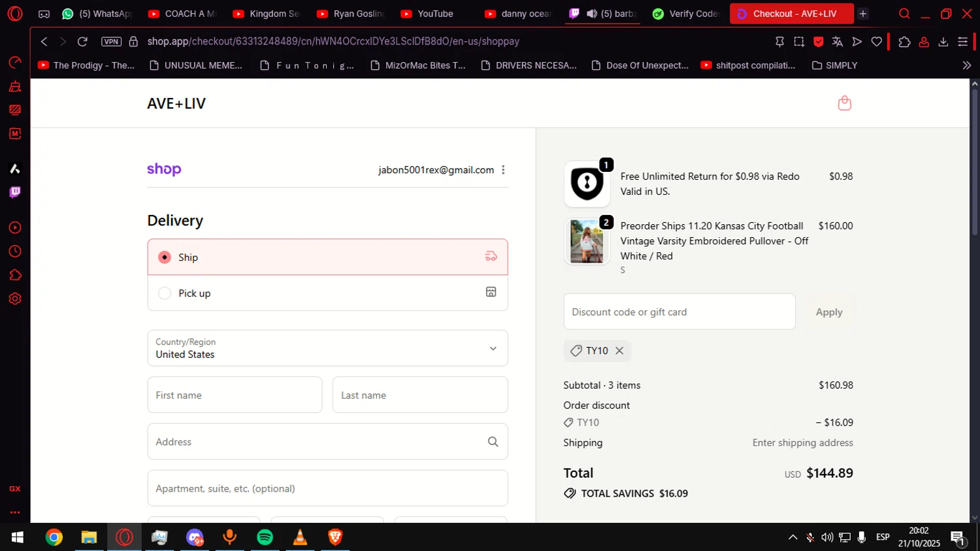The width and height of the screenshot is (980, 551).
Task: Open sidebar three-dots setup menu
Action: (x=15, y=512)
